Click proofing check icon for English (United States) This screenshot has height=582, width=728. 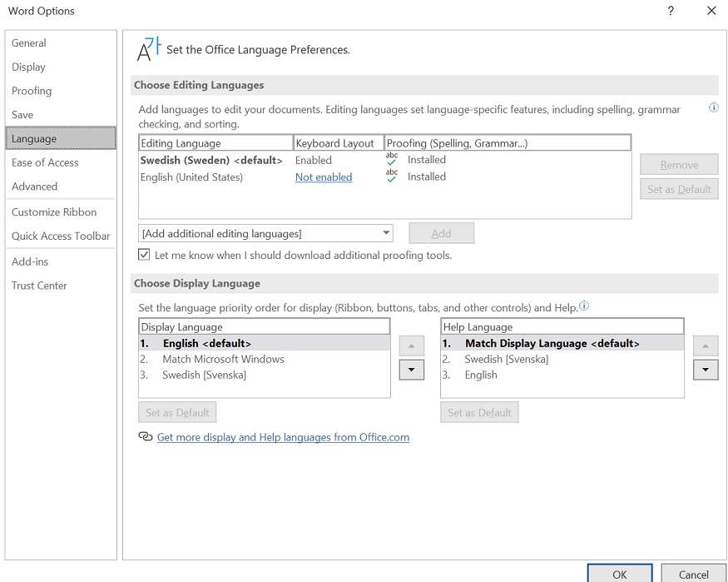[392, 176]
